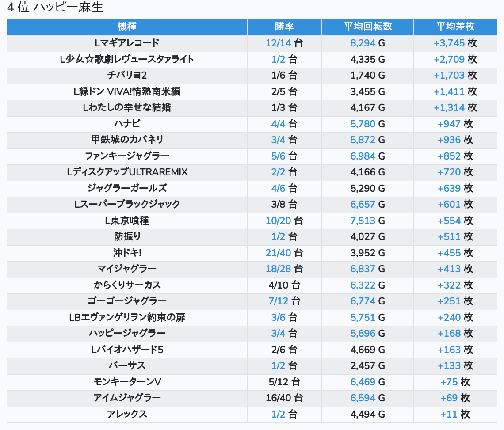Click the +1,411 枚 value
The height and width of the screenshot is (430, 504).
[x=455, y=91]
